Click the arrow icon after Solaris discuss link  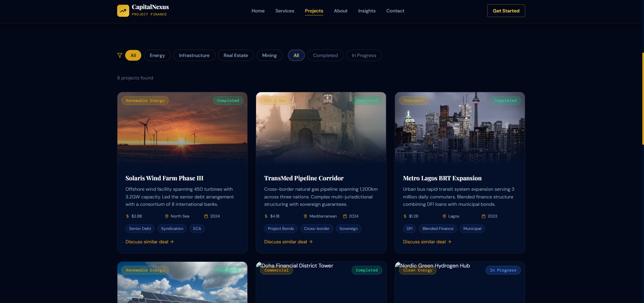pos(171,242)
